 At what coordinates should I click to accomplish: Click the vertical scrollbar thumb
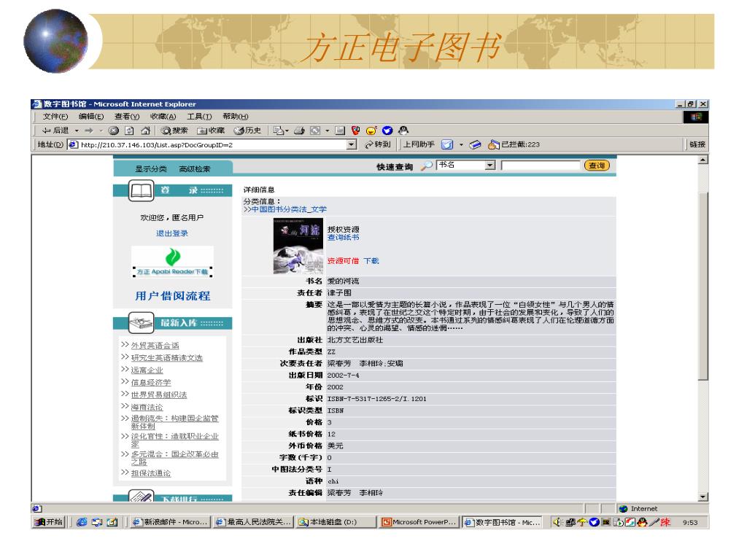pos(703,286)
